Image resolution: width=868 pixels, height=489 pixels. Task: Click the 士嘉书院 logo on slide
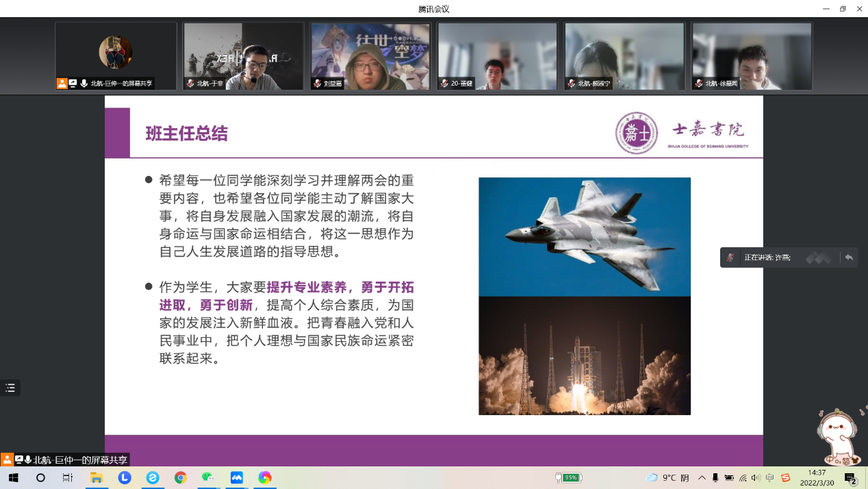pos(682,132)
